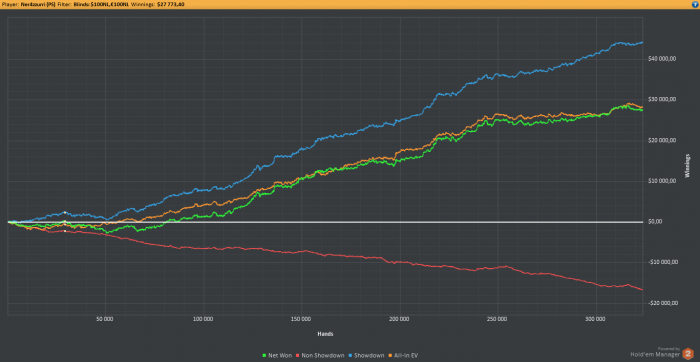This screenshot has width=700, height=362.
Task: Click the Winnings y-axis title
Action: coord(687,166)
